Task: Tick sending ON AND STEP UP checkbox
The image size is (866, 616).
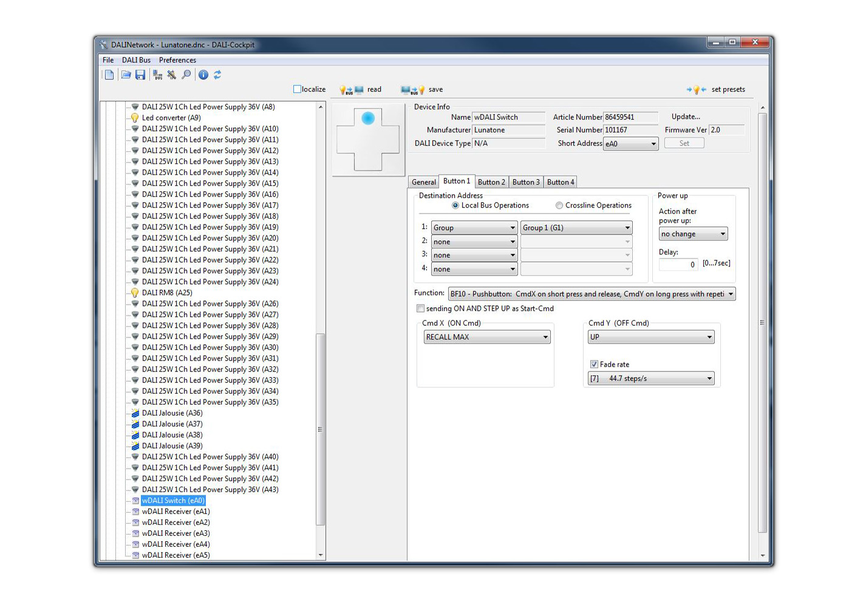Action: coord(420,308)
